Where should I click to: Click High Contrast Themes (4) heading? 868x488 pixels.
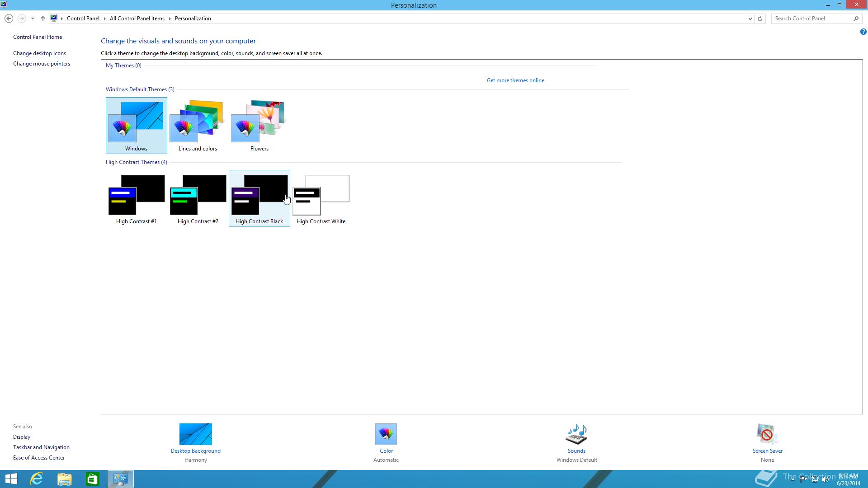pyautogui.click(x=136, y=162)
